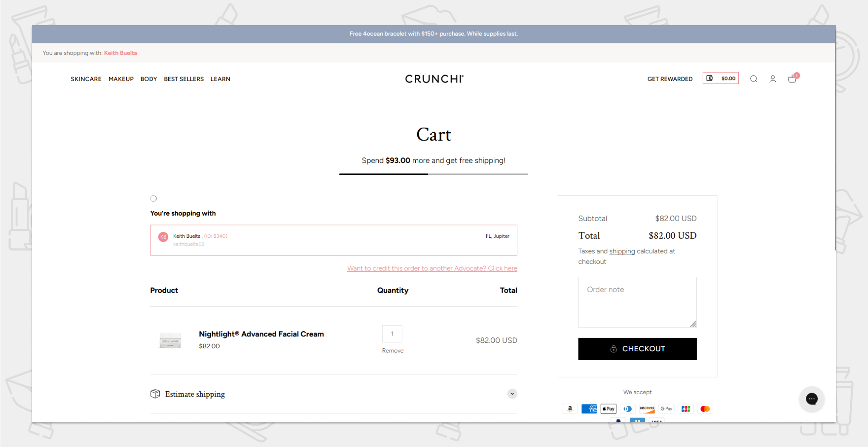Click the "Estimate shipping" label
This screenshot has height=447, width=868.
pyautogui.click(x=195, y=394)
